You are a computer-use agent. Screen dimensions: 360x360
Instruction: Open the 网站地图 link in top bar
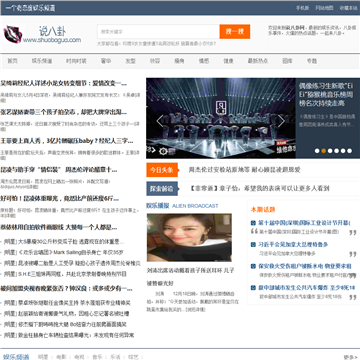(324, 8)
